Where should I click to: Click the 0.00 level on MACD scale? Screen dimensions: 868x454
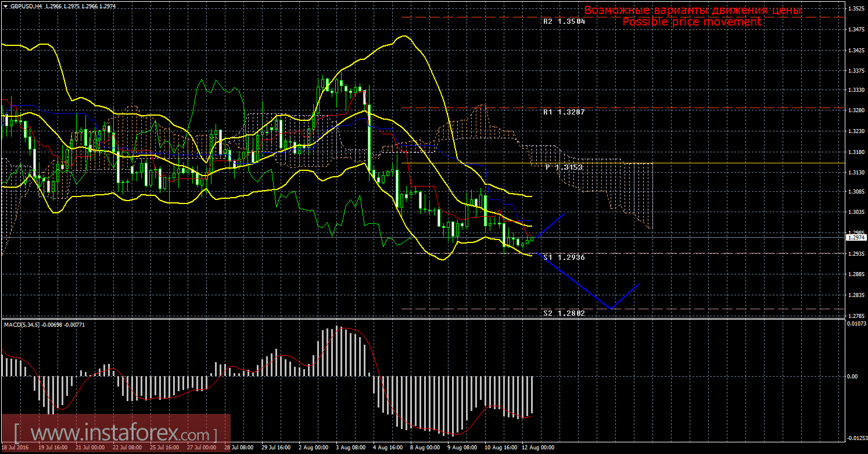[x=852, y=376]
